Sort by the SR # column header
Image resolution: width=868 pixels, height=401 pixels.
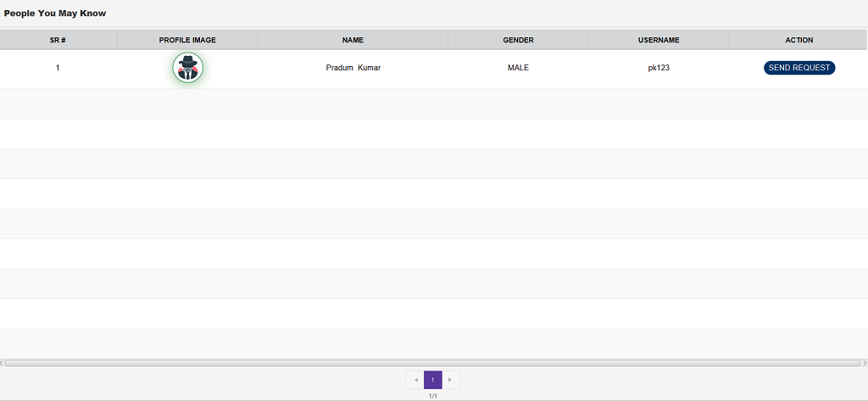tap(58, 40)
